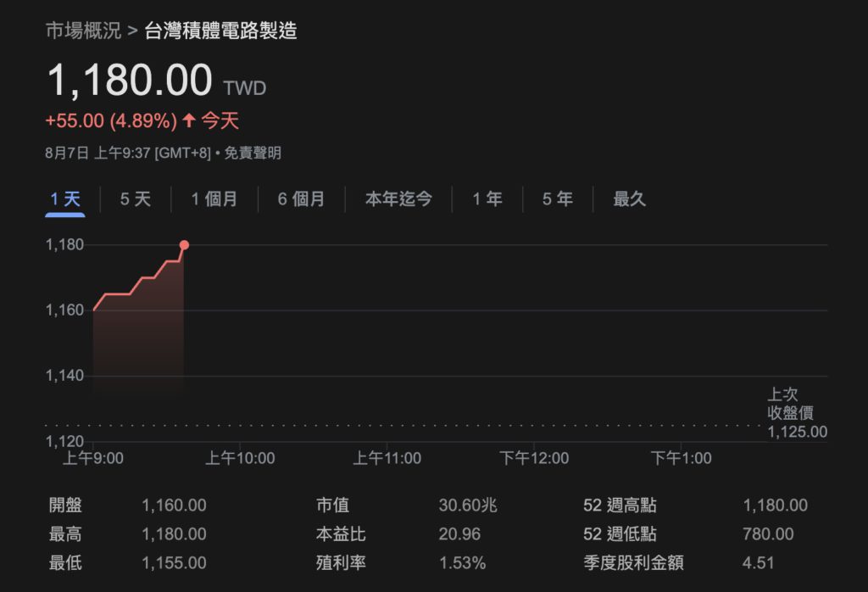Click the red dot at chart's latest point
The image size is (868, 592).
click(x=184, y=245)
